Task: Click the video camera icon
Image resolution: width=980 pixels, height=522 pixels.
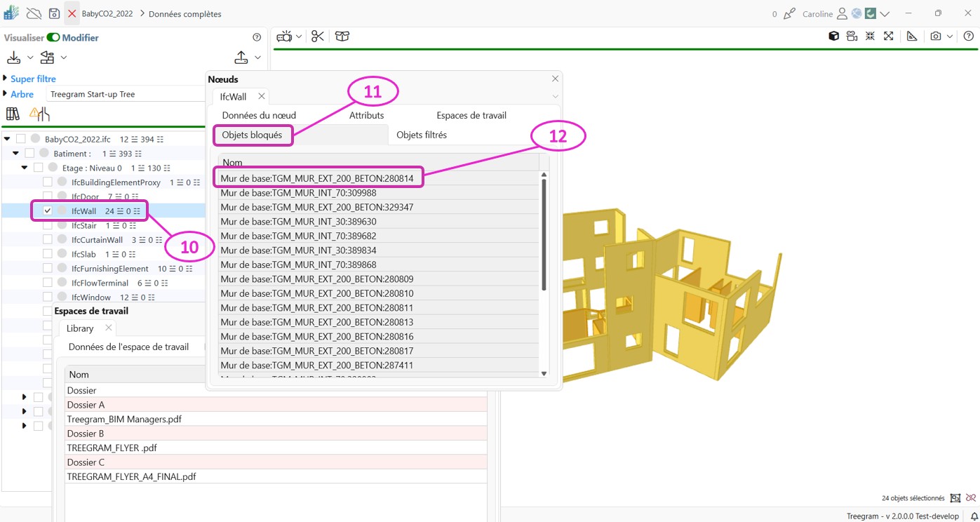Action: 852,36
